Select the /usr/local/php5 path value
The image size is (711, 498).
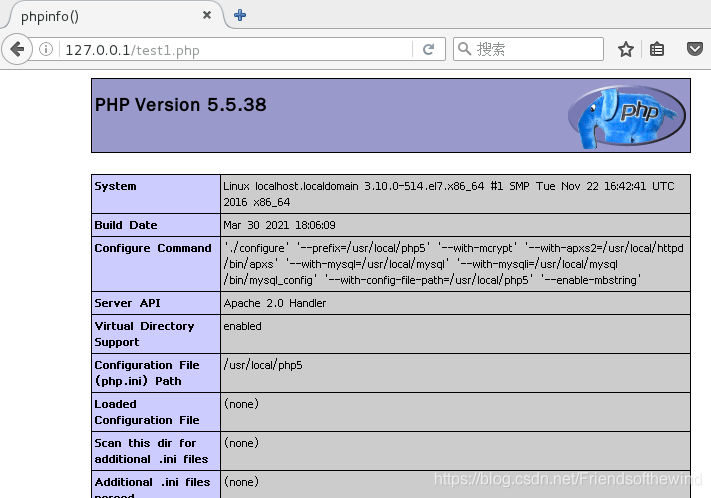(263, 365)
